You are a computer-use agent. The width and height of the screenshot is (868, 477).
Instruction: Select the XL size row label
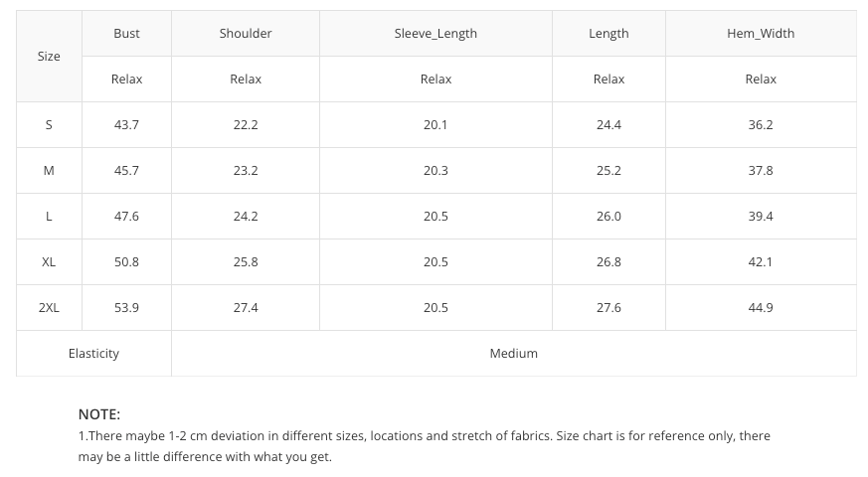coord(49,262)
